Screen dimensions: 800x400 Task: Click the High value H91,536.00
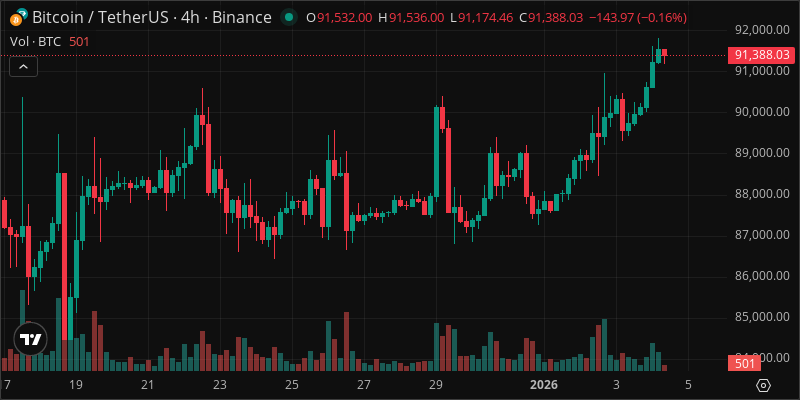(x=411, y=18)
